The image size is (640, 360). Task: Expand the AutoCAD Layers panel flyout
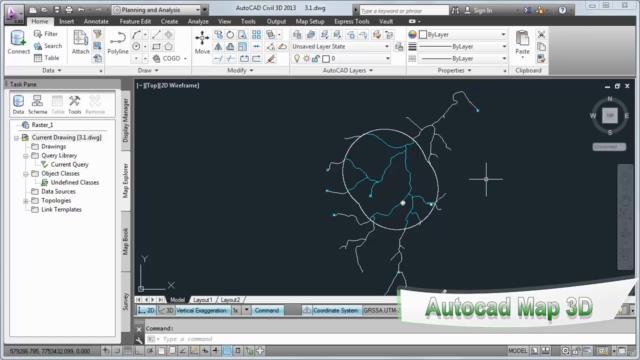[x=348, y=71]
